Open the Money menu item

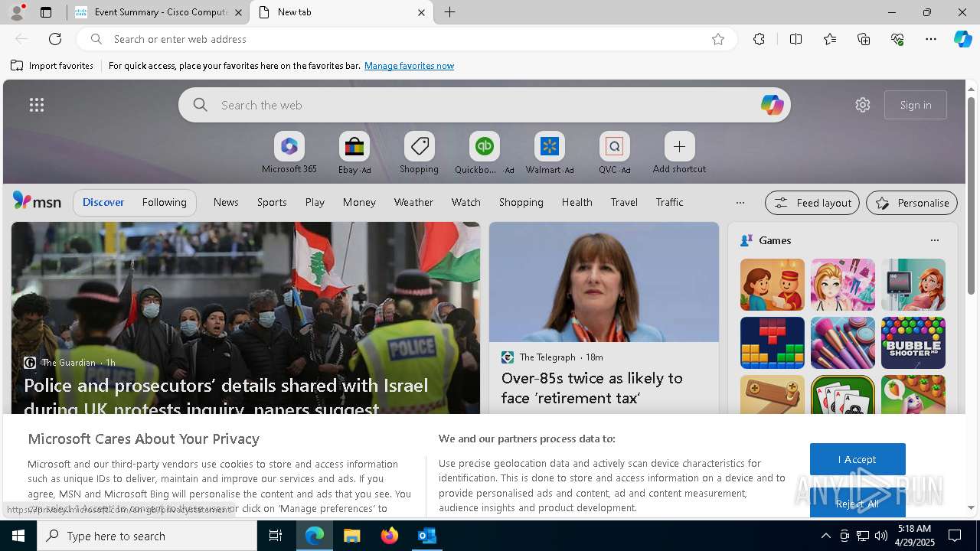(359, 202)
